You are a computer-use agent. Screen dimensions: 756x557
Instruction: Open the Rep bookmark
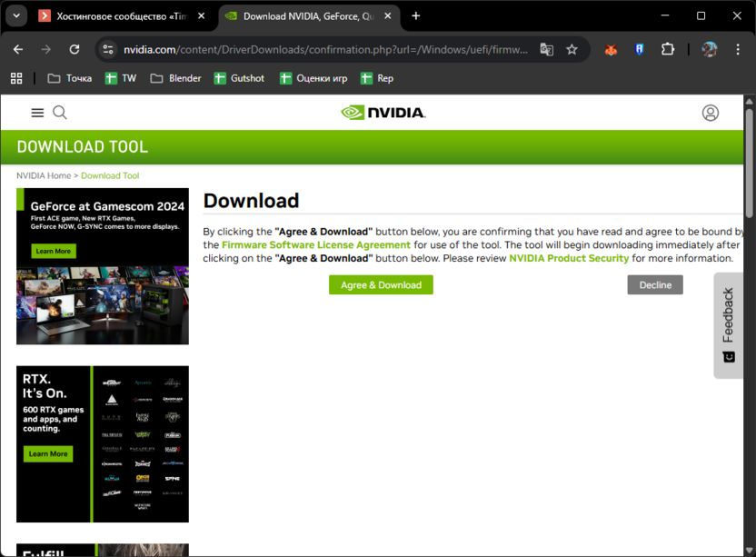[x=377, y=78]
